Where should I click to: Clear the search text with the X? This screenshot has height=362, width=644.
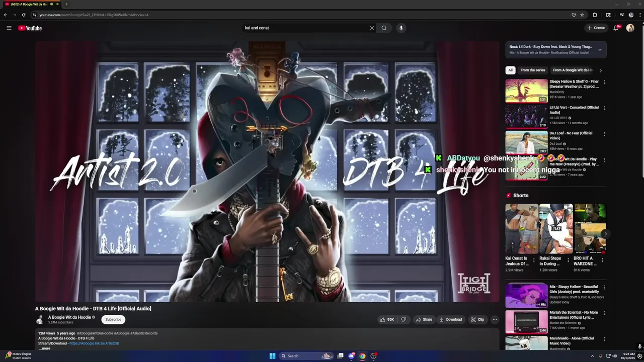tap(372, 28)
